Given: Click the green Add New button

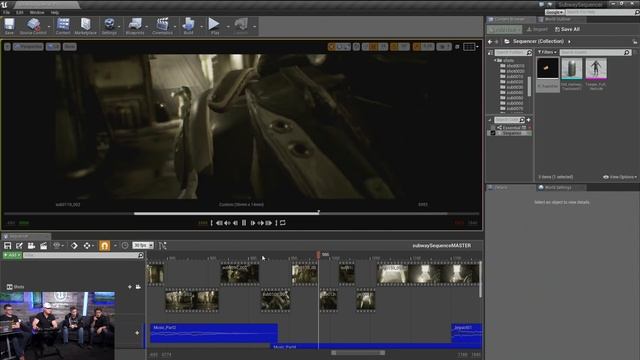Looking at the screenshot, I should [x=504, y=29].
